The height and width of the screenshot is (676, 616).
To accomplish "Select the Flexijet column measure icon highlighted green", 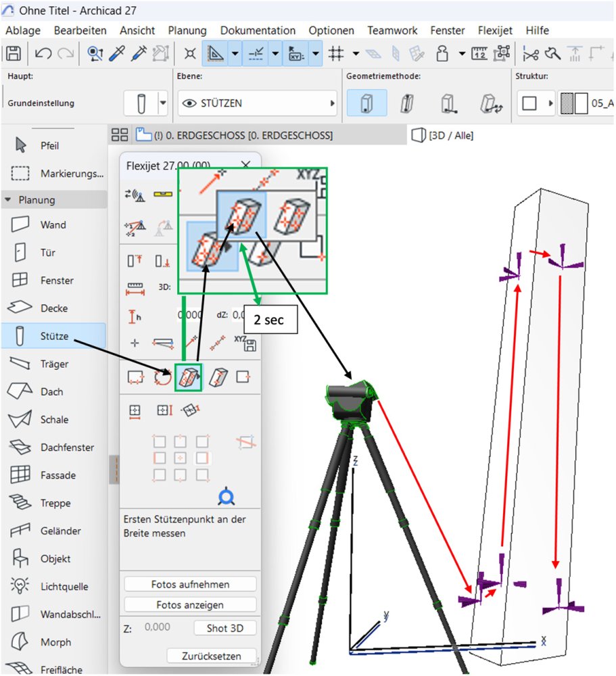I will (189, 378).
